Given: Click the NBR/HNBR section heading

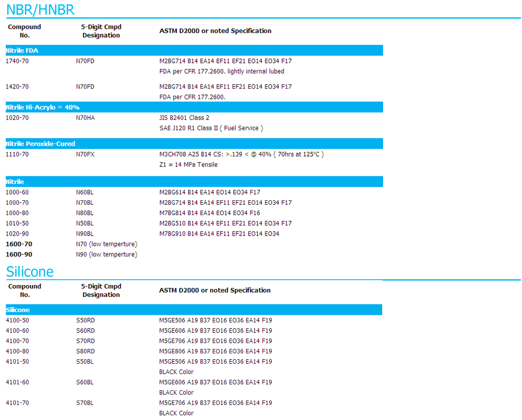Looking at the screenshot, I should pos(40,9).
